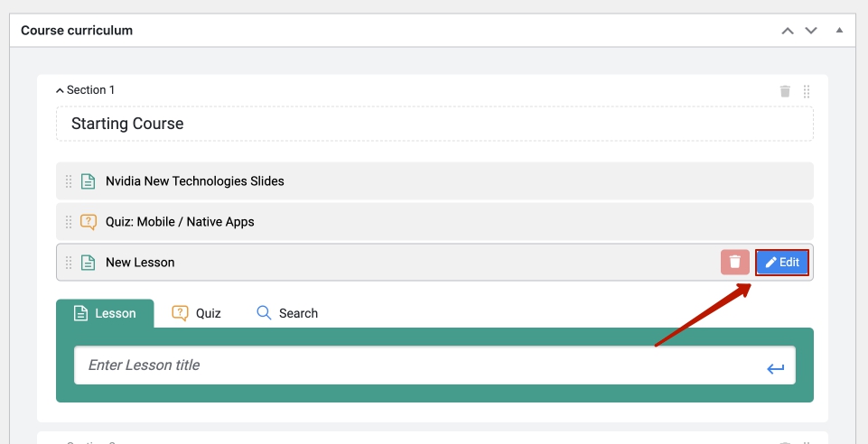Click drag handle of Nvidia New Technologies Slides

[x=69, y=181]
